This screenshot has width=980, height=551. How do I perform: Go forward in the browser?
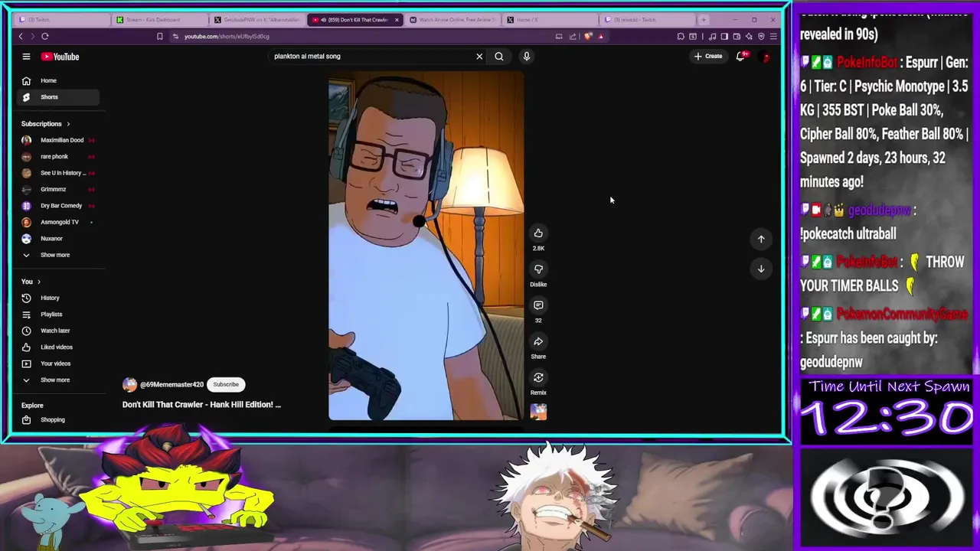[x=32, y=36]
